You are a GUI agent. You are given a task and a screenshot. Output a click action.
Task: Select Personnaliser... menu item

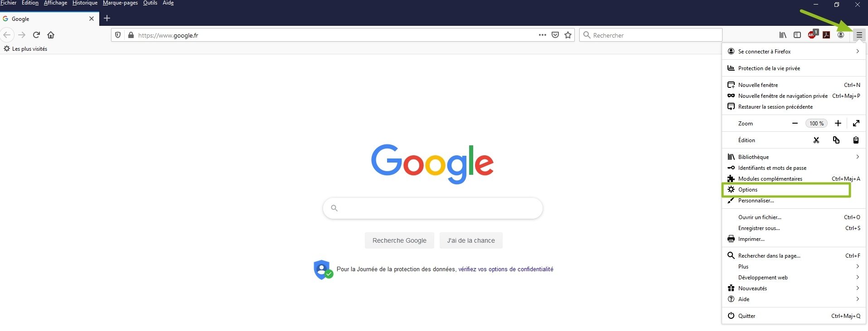pos(794,201)
